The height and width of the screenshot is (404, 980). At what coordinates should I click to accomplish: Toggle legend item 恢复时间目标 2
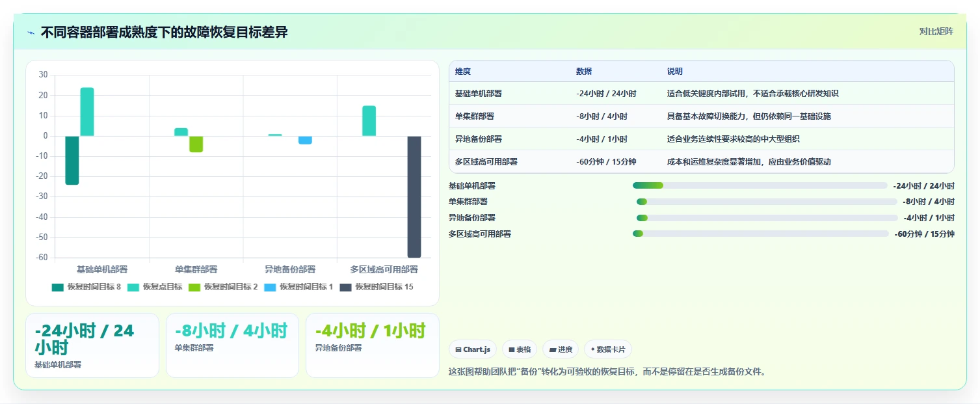(223, 287)
